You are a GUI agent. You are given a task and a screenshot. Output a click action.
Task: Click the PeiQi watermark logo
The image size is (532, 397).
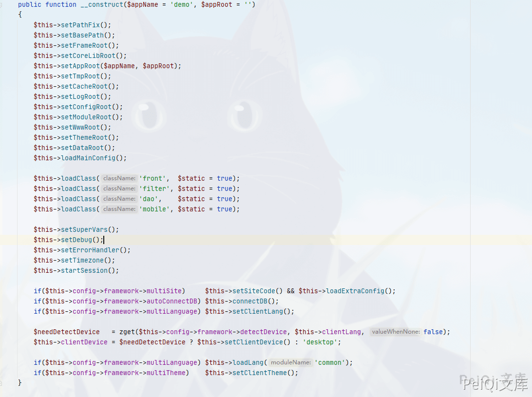tap(494, 383)
